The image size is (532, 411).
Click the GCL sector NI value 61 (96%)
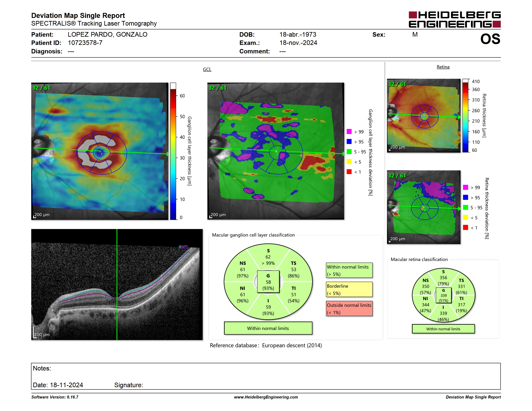(243, 298)
